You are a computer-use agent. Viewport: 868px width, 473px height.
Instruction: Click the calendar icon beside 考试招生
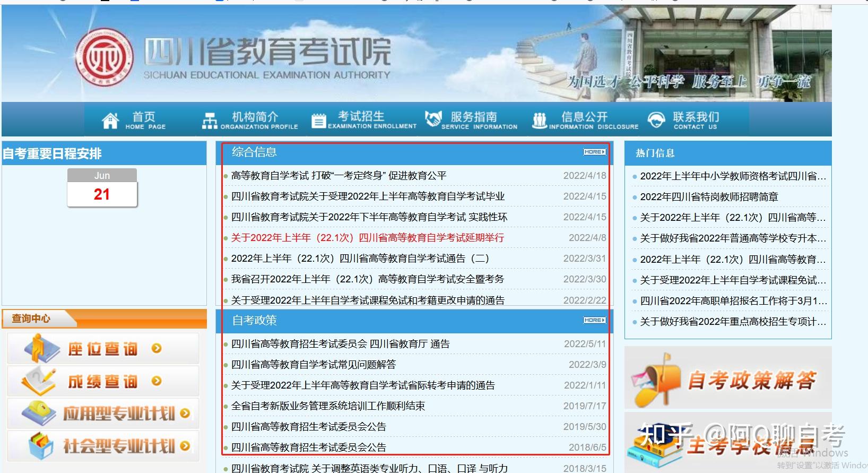click(318, 121)
